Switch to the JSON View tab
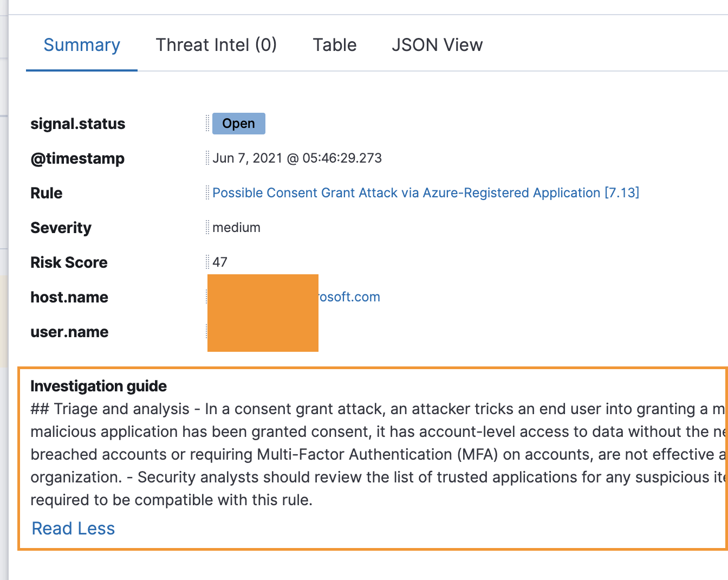The image size is (728, 580). pos(437,45)
